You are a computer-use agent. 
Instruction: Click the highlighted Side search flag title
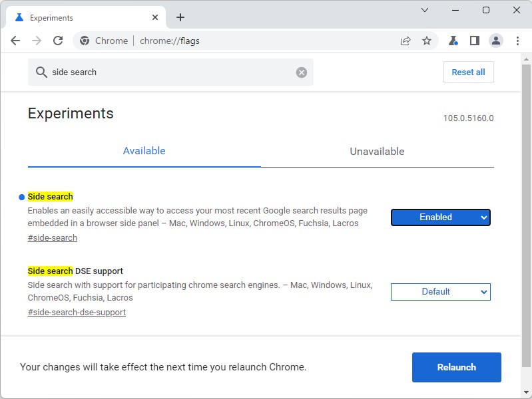click(x=50, y=197)
